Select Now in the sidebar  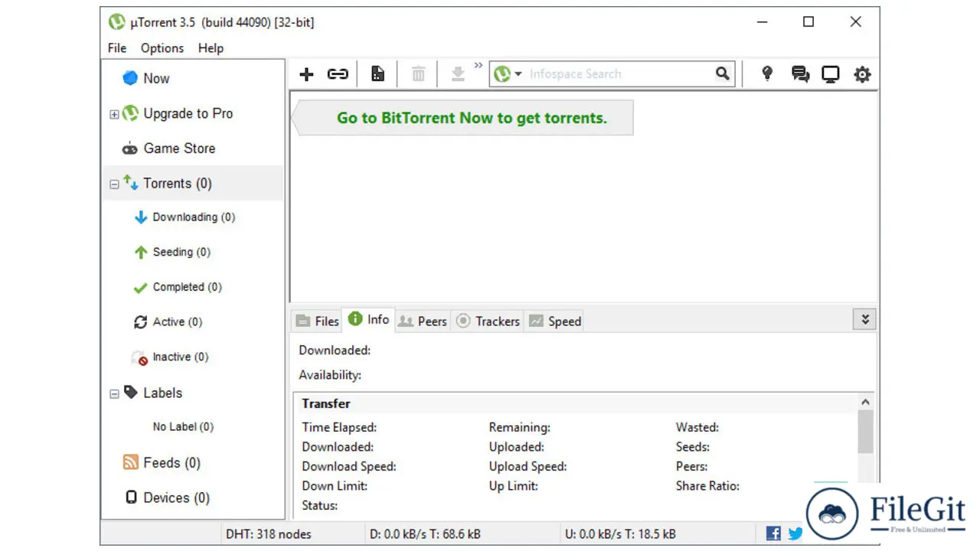156,78
